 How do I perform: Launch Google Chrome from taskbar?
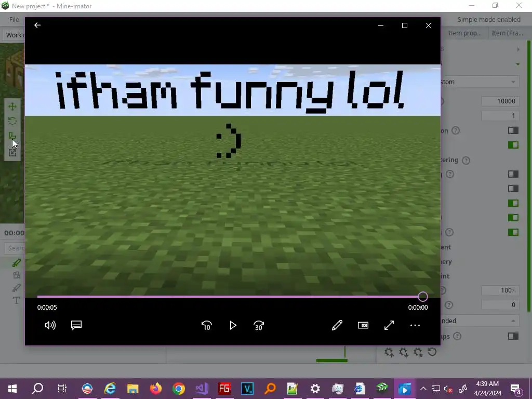pyautogui.click(x=179, y=389)
